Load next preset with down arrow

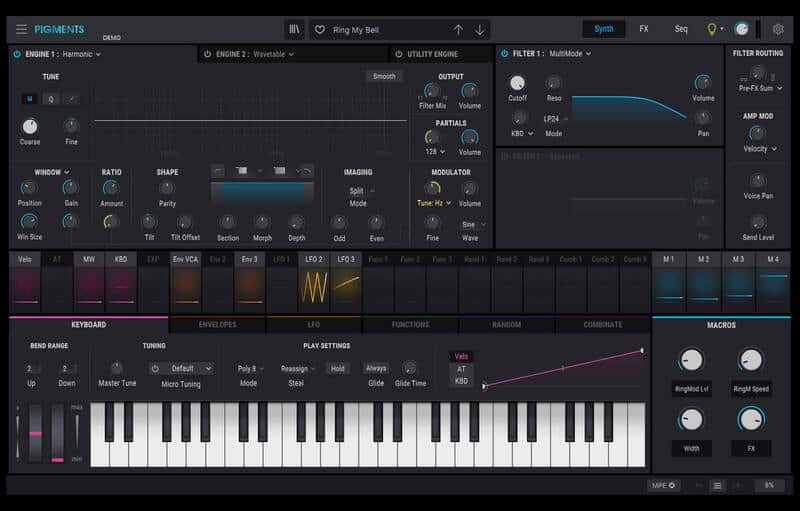coord(480,30)
